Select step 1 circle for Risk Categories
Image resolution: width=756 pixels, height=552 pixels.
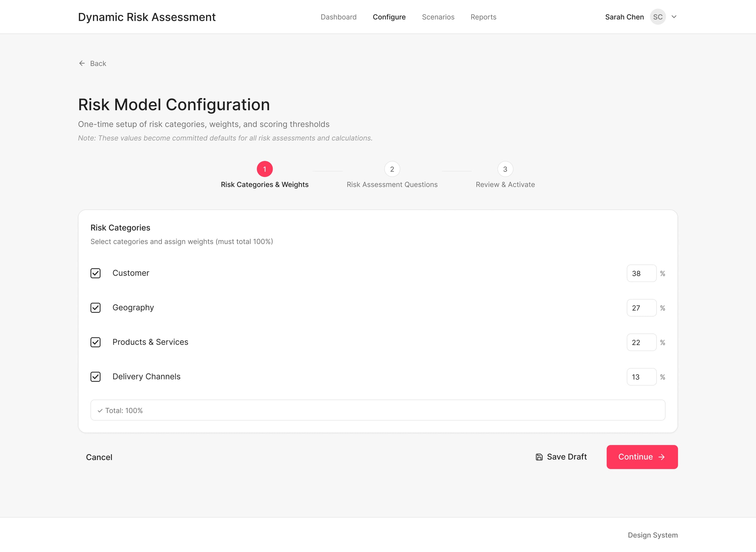(x=264, y=169)
